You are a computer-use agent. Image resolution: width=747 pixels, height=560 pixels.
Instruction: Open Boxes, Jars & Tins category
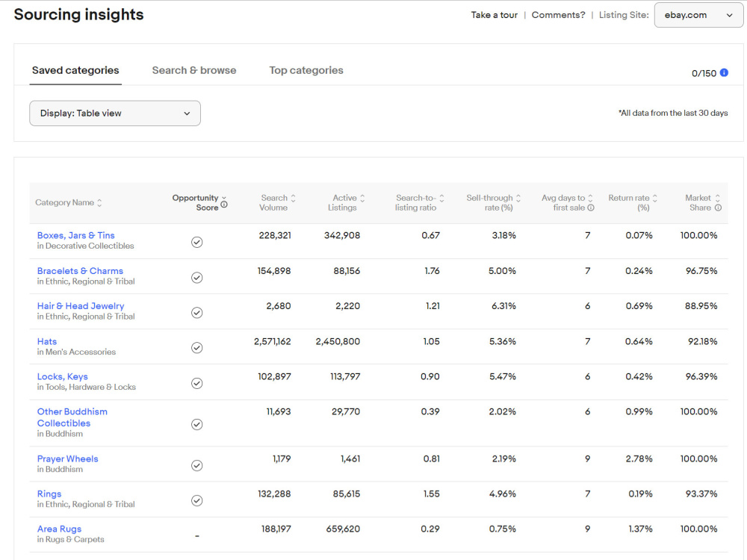75,235
